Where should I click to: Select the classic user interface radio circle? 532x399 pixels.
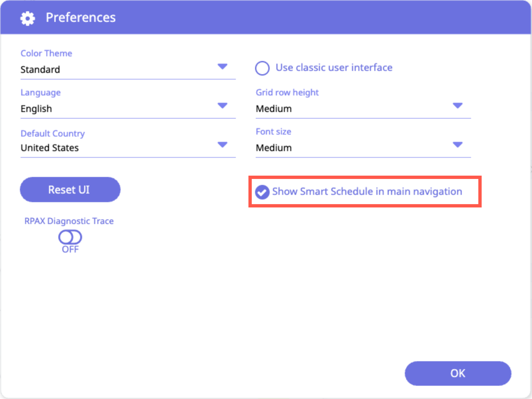[x=262, y=68]
